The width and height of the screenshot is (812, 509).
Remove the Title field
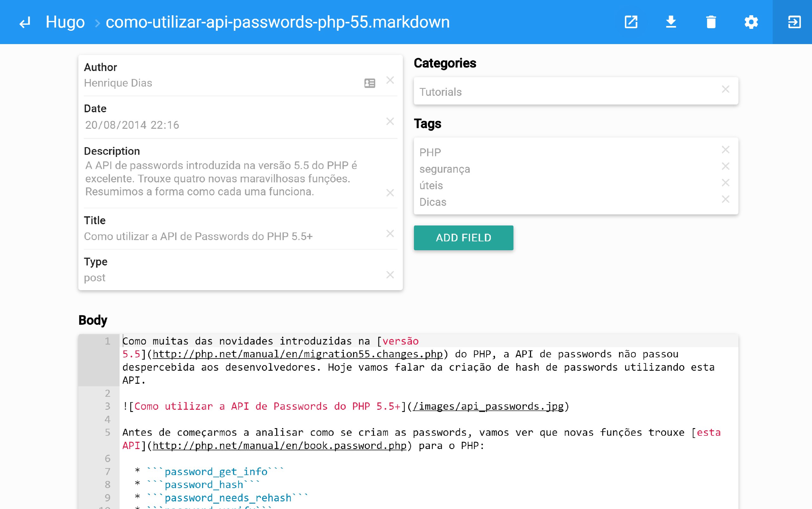tap(390, 234)
